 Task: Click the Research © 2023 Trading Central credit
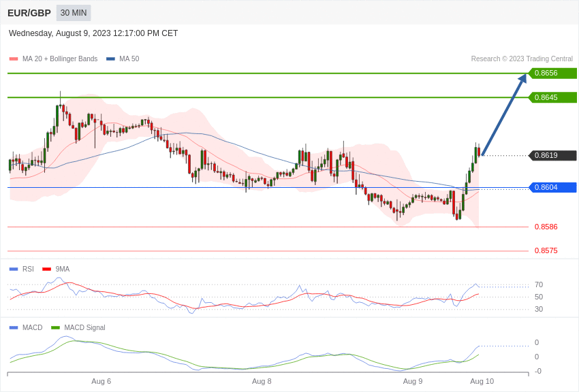[522, 59]
